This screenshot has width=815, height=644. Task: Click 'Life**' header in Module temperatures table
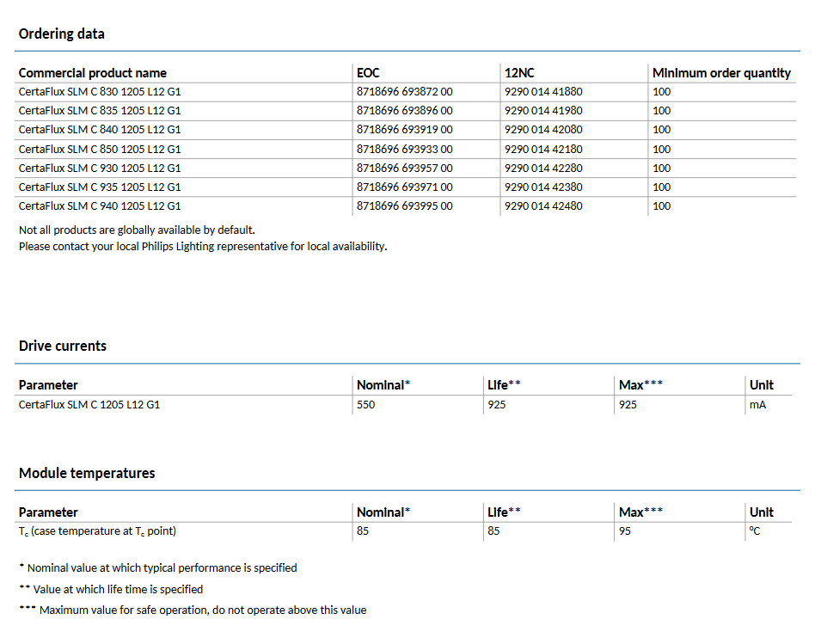tap(504, 512)
